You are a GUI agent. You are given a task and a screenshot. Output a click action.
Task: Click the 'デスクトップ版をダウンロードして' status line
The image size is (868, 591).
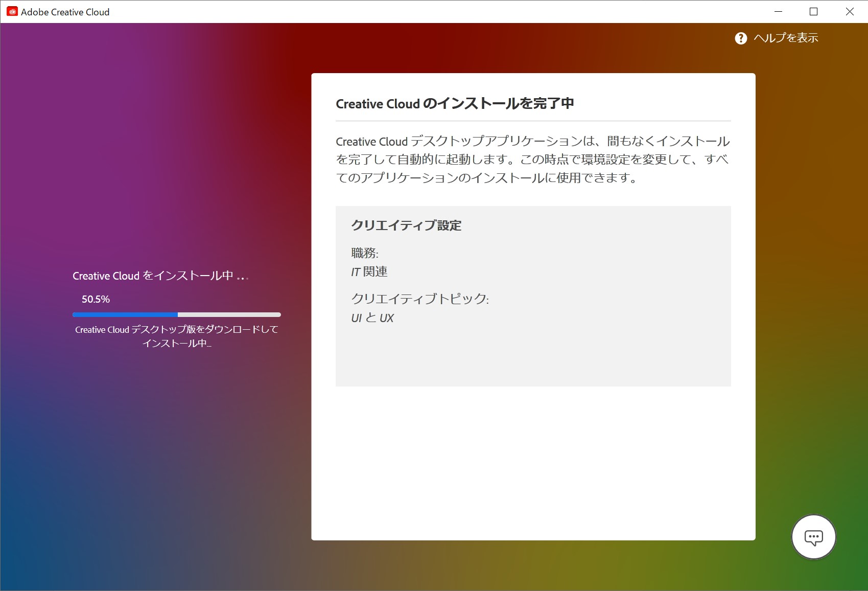pos(177,330)
